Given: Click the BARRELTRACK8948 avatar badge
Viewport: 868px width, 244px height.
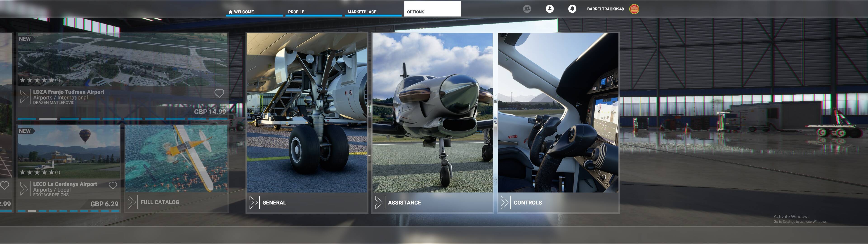Looking at the screenshot, I should [634, 9].
